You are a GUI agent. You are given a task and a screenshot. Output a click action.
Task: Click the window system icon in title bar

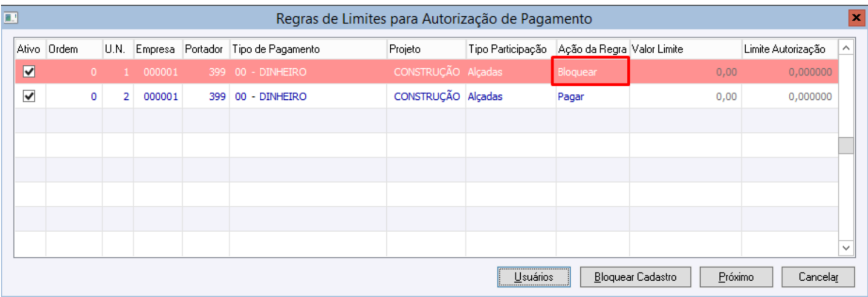[10, 19]
